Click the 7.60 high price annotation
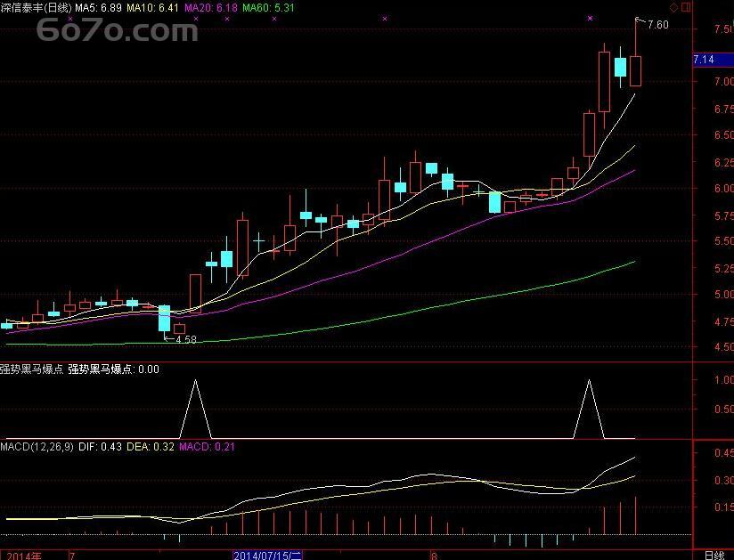Screen dimensions: 734x560 657,25
